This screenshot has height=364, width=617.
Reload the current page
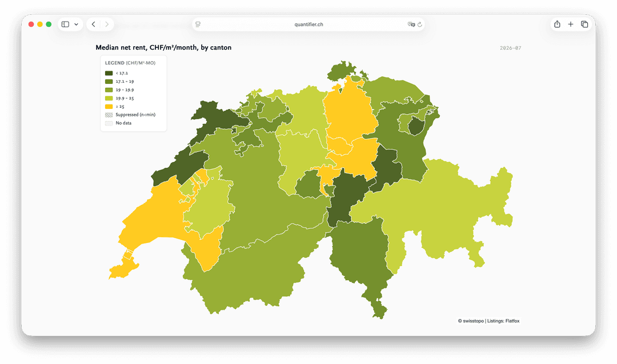(420, 25)
